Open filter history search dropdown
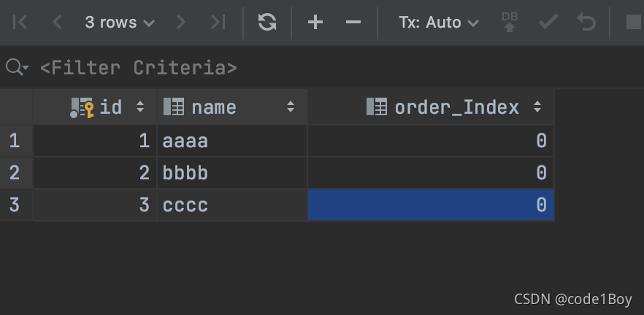This screenshot has height=315, width=644. [16, 68]
